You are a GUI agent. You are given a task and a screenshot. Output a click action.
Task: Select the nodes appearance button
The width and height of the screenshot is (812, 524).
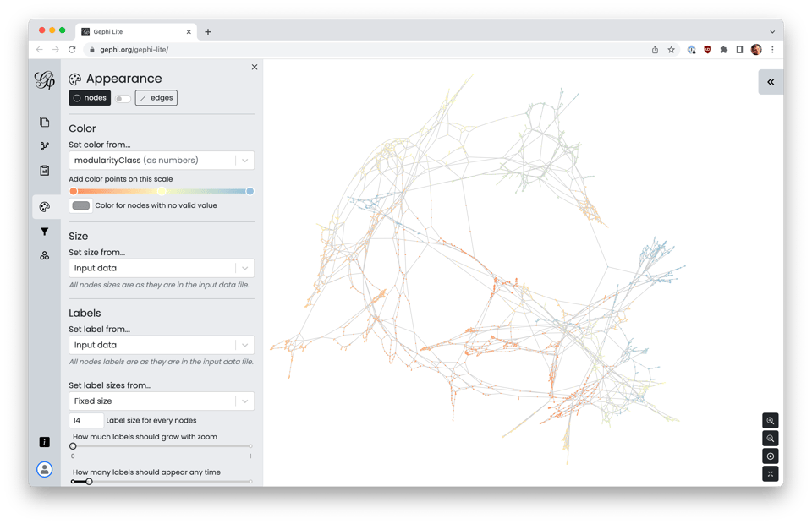click(x=90, y=98)
